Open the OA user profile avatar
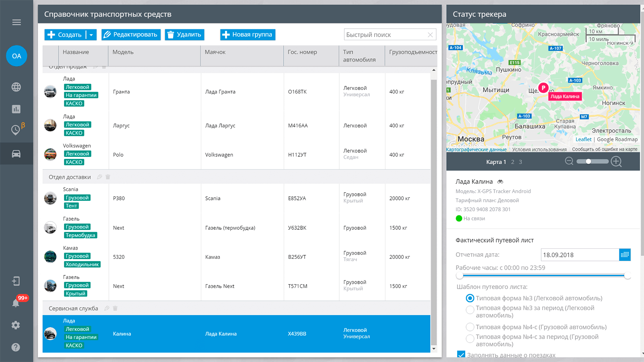 tap(17, 56)
